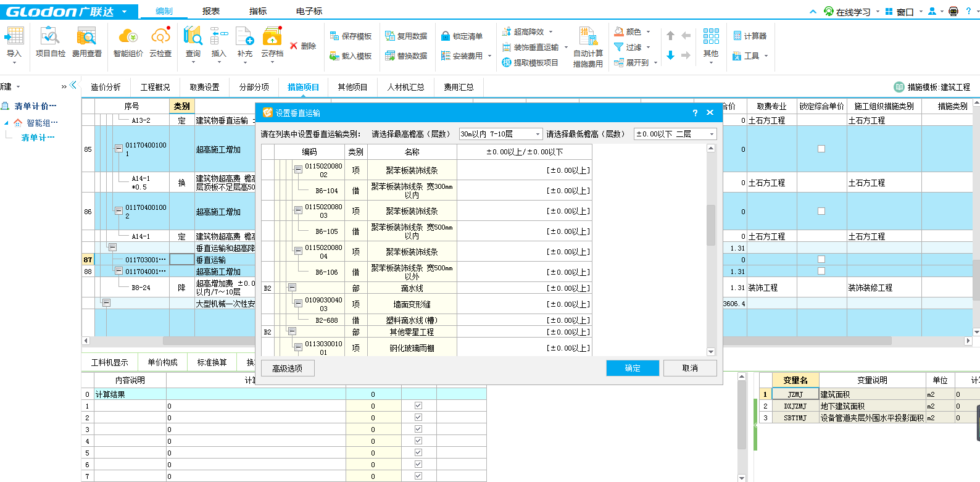Click 措施模板:建筑工程 template indicator
980x482 pixels.
pos(932,87)
